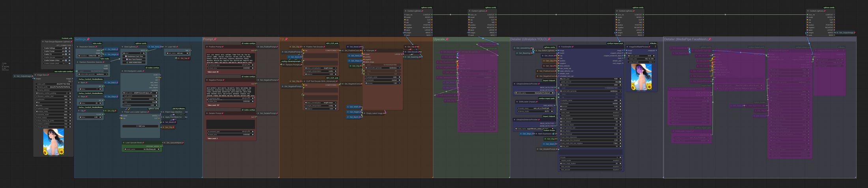
Task: Click the saved image thumbnail in Image Save
Action: point(53,142)
